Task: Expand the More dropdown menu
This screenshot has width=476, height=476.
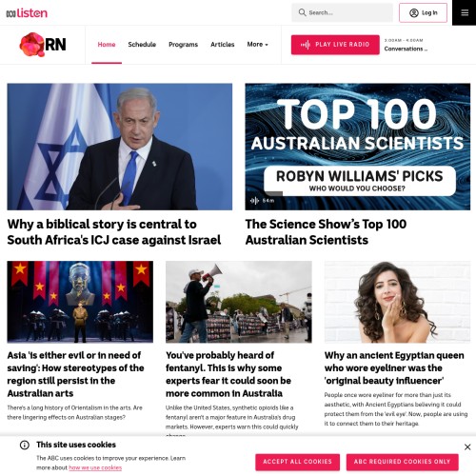Action: 257,45
